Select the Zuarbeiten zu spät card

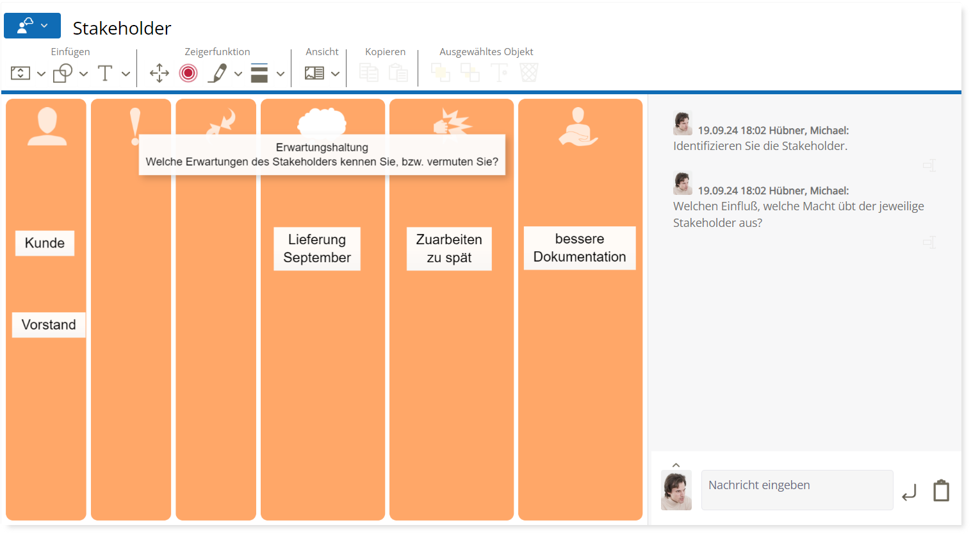(449, 249)
